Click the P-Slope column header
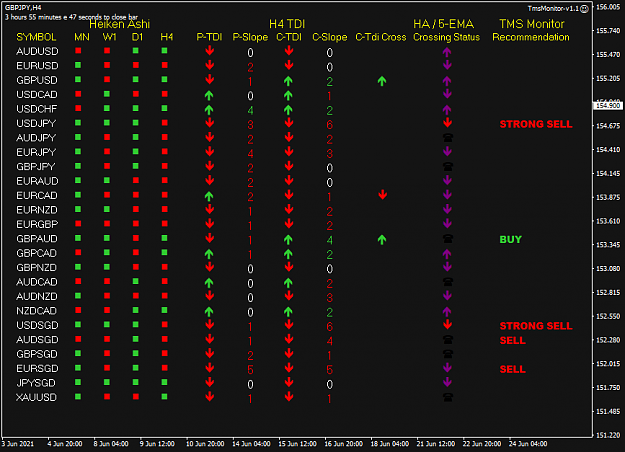 coord(250,37)
